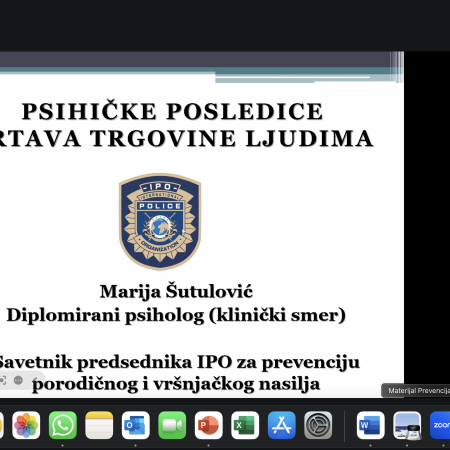Launch WhatsApp from the Dock
The image size is (450, 450).
pos(63,425)
